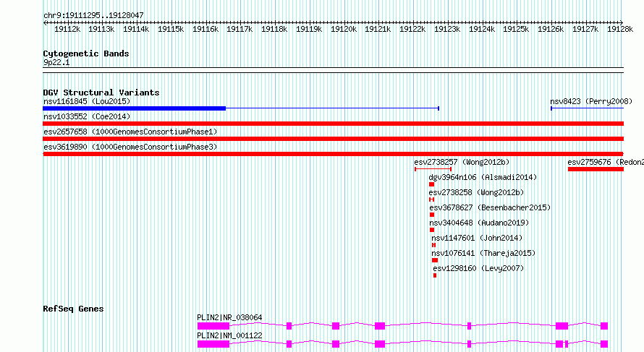
Task: Select the large first exon of PLIN2|NR_038064
Action: point(213,326)
